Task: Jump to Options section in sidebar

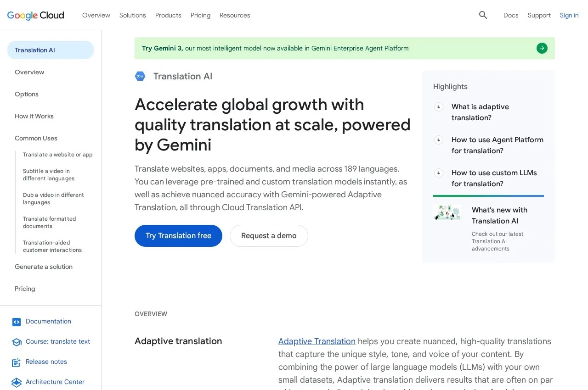Action: pyautogui.click(x=27, y=94)
